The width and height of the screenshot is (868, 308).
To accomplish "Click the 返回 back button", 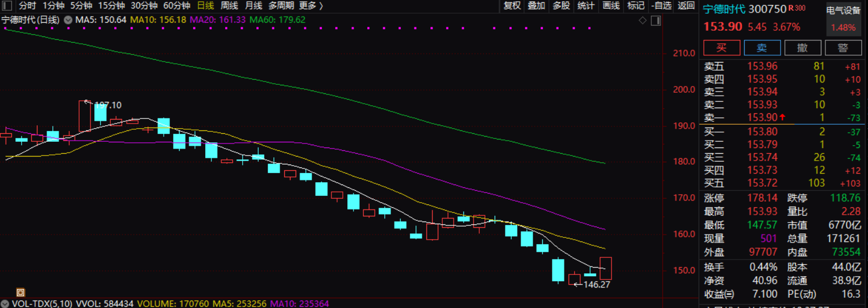I will click(x=686, y=6).
